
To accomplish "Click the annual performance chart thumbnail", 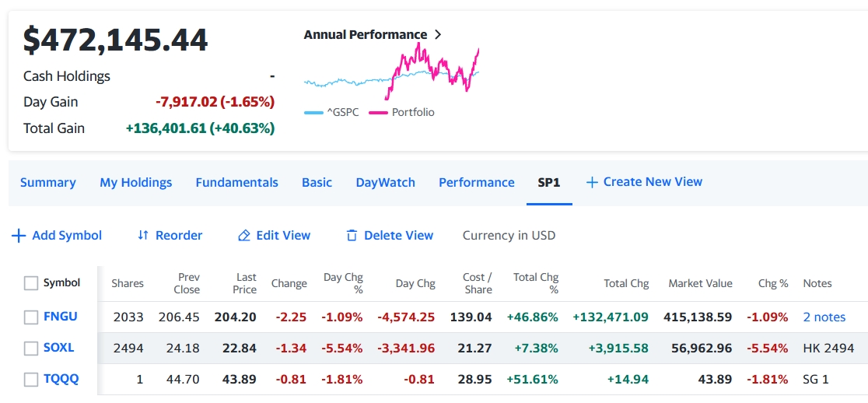I will tap(391, 72).
